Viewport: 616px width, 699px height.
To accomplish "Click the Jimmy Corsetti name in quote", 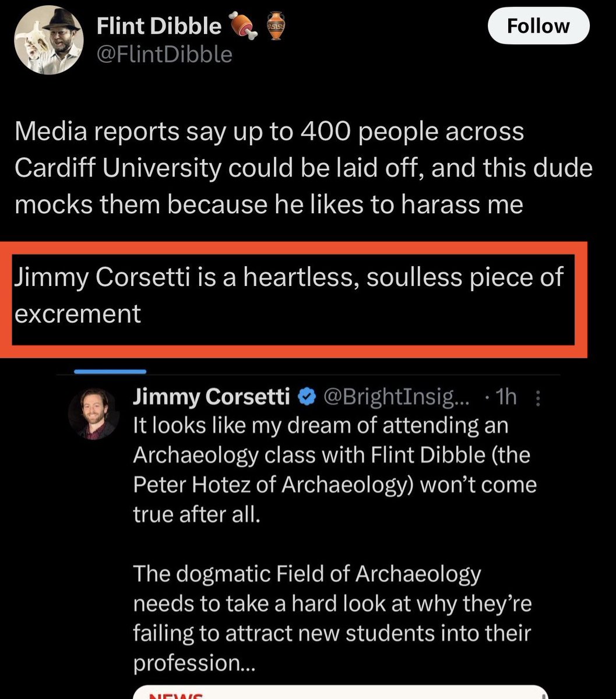I will [x=212, y=397].
